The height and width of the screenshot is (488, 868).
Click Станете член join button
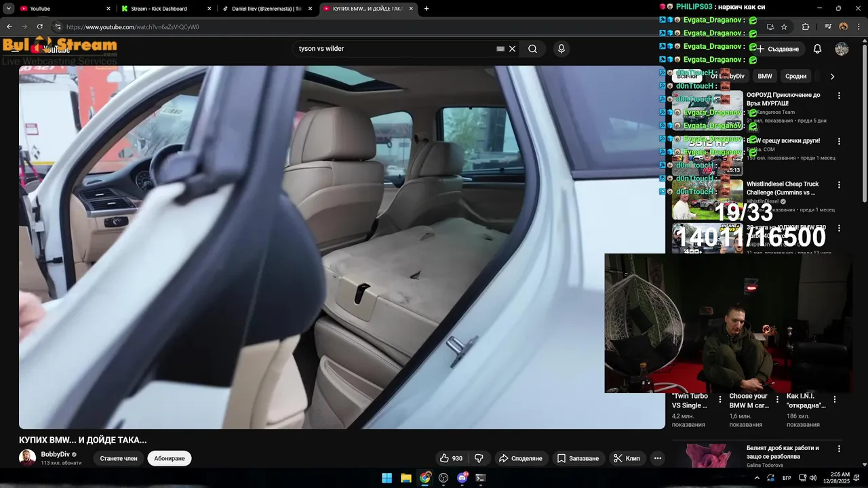pos(119,458)
